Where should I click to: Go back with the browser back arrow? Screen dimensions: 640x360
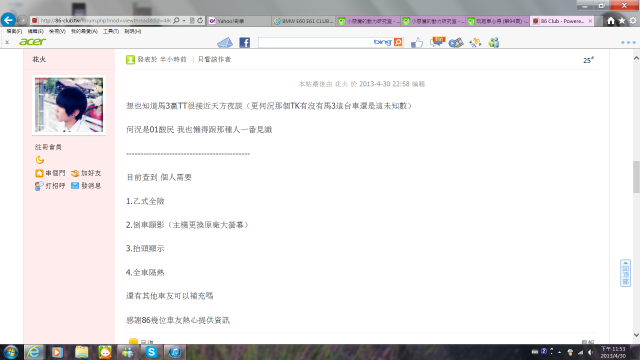click(x=8, y=20)
